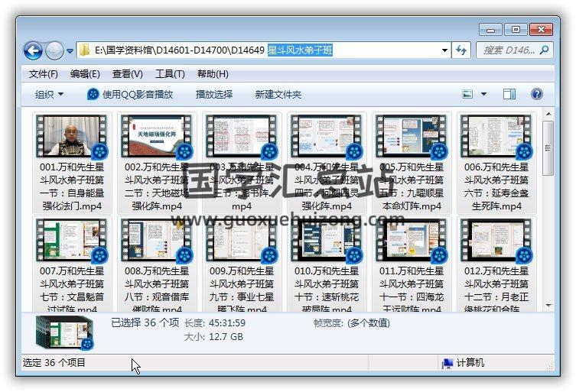576x392 pixels.
Task: Expand the address bar history dropdown
Action: point(444,50)
